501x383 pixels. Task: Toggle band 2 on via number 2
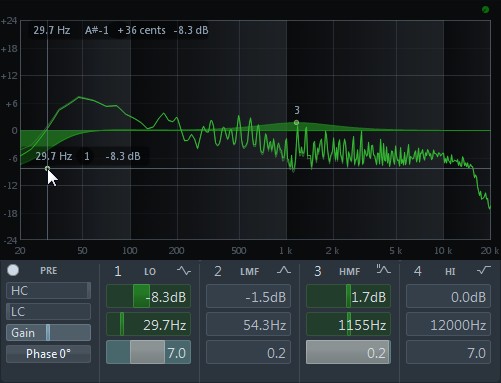(x=218, y=271)
